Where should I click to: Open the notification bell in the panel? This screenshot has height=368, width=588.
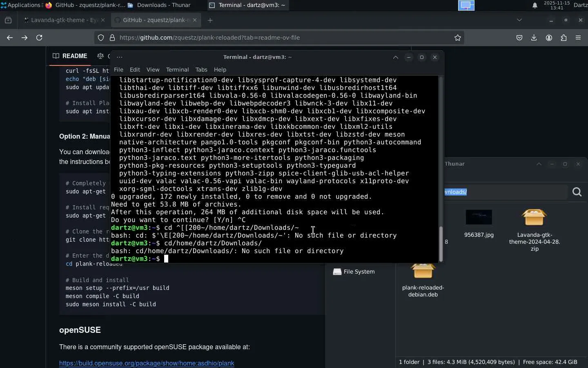pyautogui.click(x=535, y=5)
